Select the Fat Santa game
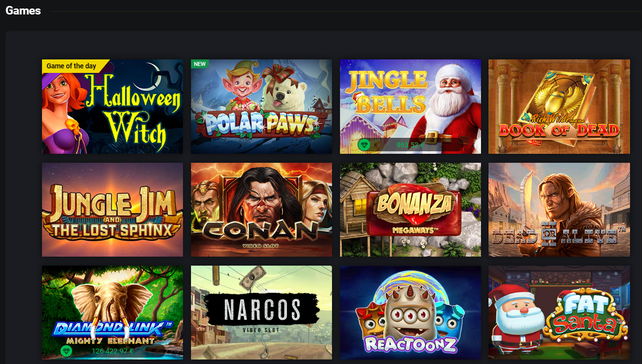Screen dimensions: 642x364 click(x=559, y=313)
